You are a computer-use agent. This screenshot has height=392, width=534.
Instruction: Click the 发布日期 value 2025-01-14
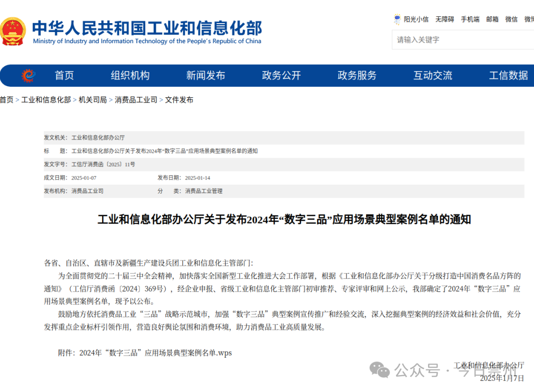pyautogui.click(x=197, y=178)
